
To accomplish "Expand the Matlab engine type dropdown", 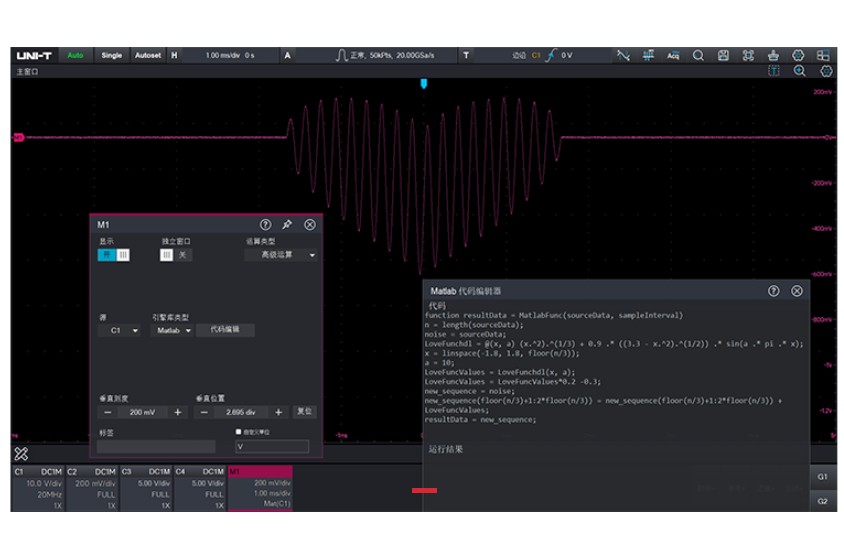I will 172,330.
